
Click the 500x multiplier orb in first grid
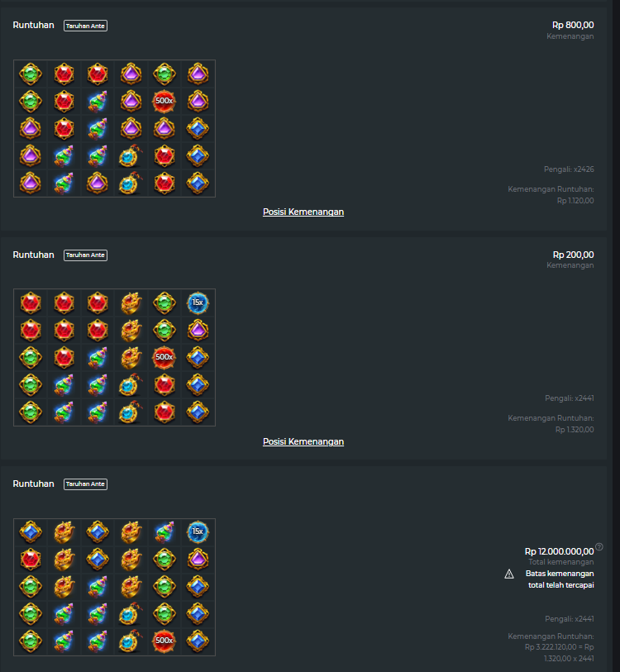pyautogui.click(x=165, y=101)
